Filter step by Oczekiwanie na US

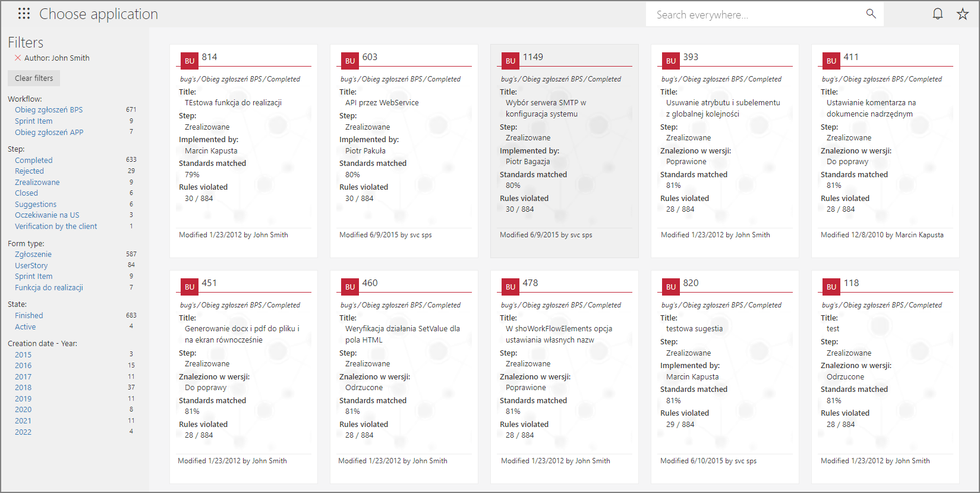tap(47, 215)
